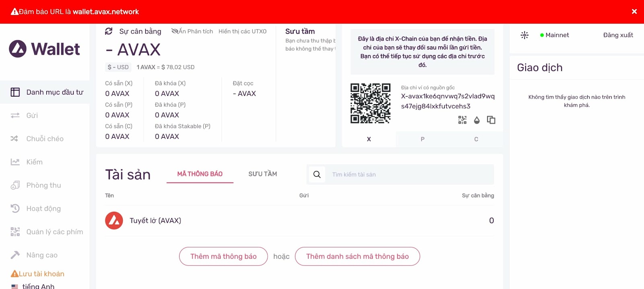The height and width of the screenshot is (289, 644).
Task: Open Chuỗi chéo cross-chain page
Action: click(45, 139)
